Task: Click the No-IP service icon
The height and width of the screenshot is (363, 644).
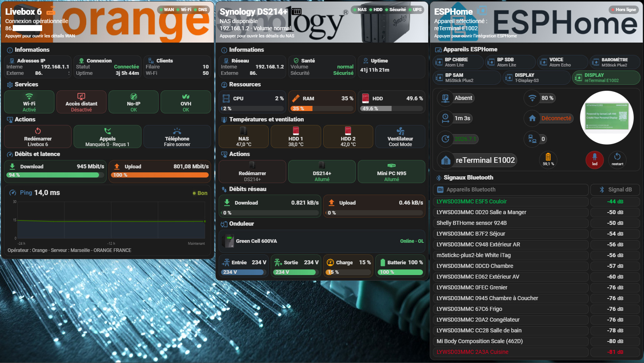Action: pos(134,97)
